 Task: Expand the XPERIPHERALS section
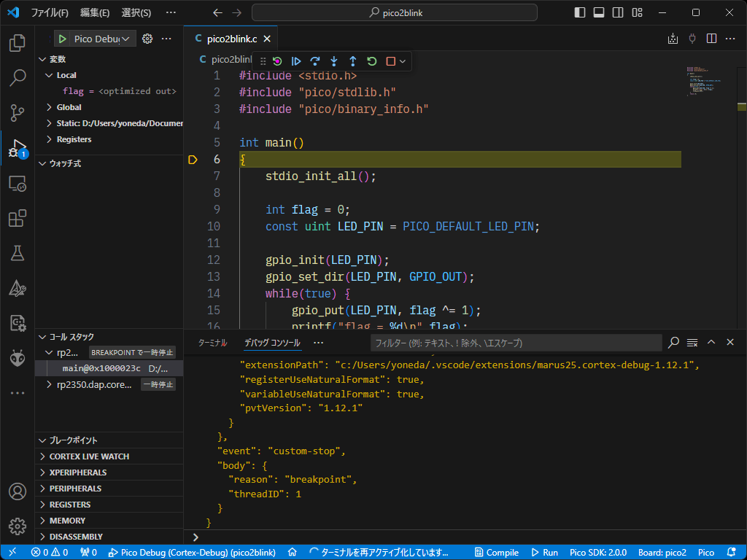(x=109, y=472)
